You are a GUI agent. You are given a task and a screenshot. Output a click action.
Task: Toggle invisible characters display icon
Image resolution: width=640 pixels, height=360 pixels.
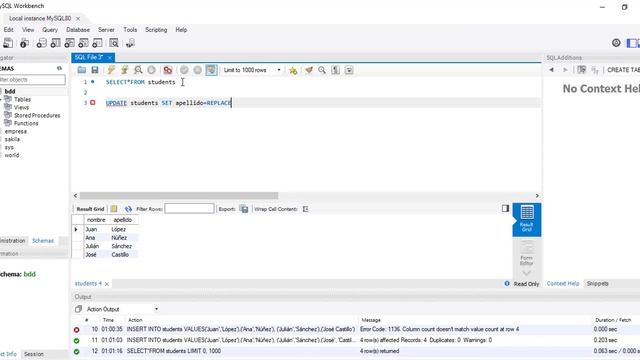tap(336, 70)
